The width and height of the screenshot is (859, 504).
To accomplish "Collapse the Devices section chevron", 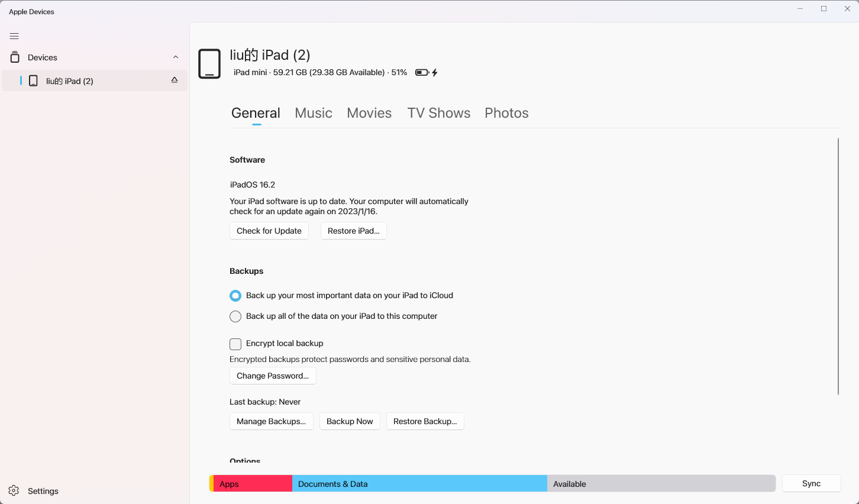I will coord(176,57).
